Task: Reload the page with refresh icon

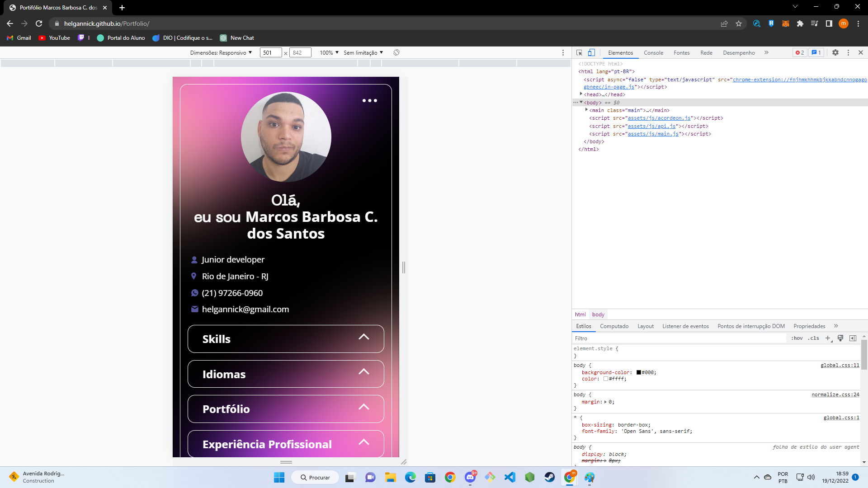Action: click(39, 23)
